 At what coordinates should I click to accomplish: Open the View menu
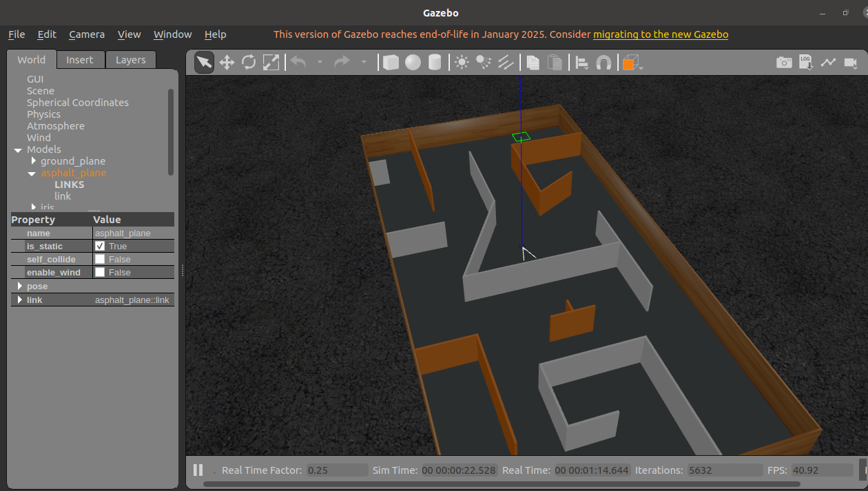129,34
